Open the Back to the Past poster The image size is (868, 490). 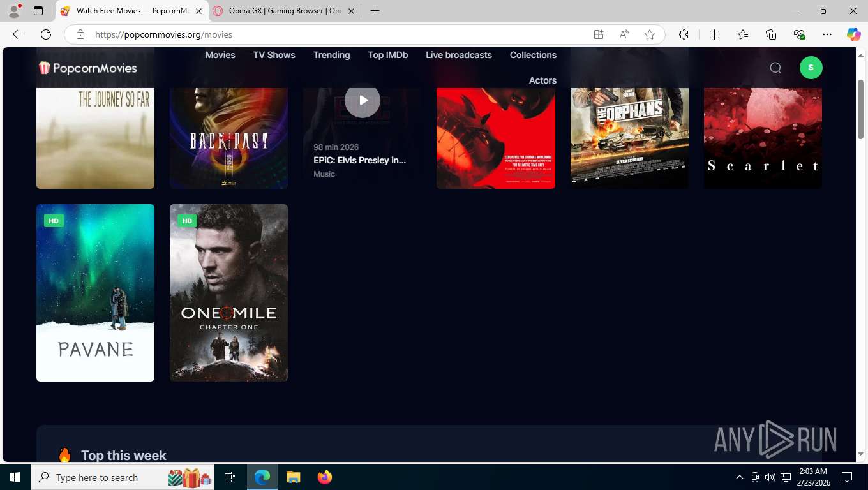pos(228,138)
